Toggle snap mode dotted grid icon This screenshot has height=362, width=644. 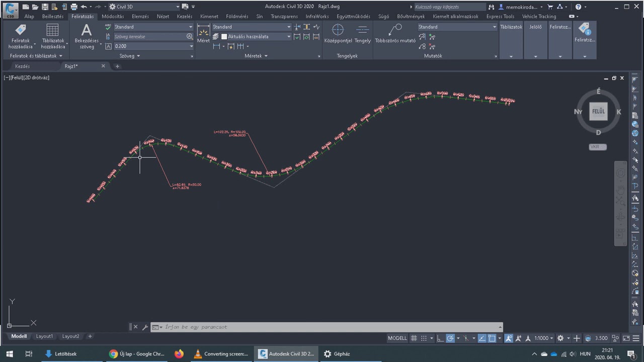[424, 338]
